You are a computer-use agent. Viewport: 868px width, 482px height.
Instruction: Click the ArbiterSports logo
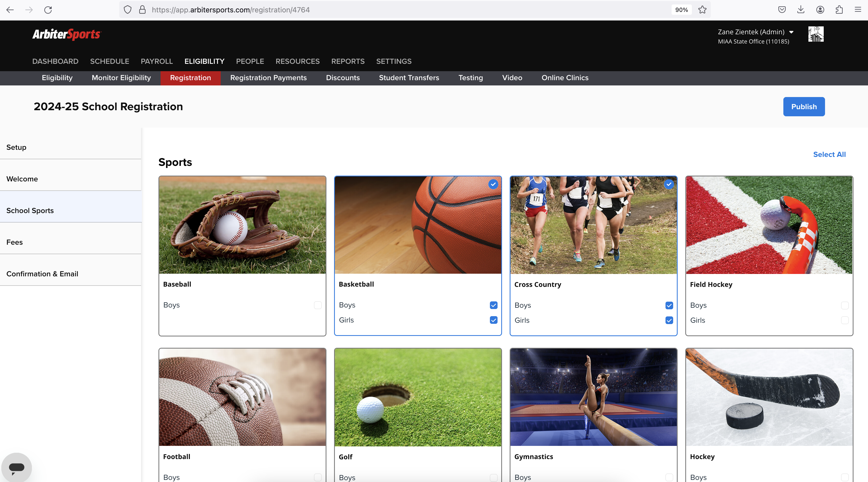pos(67,34)
